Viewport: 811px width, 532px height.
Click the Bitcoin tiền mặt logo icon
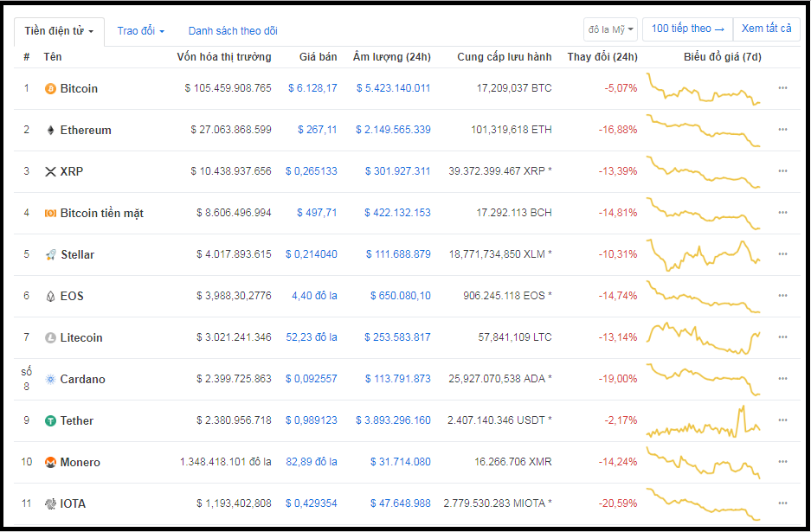tap(50, 213)
